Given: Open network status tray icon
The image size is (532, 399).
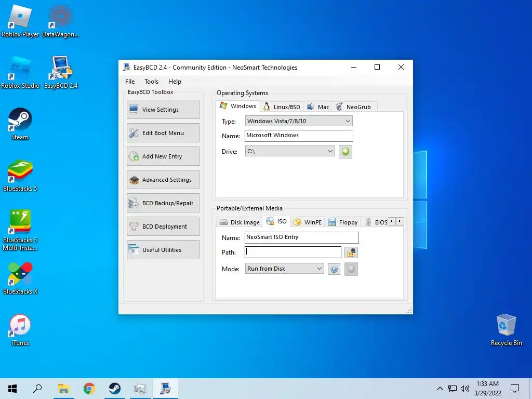Looking at the screenshot, I should point(453,389).
